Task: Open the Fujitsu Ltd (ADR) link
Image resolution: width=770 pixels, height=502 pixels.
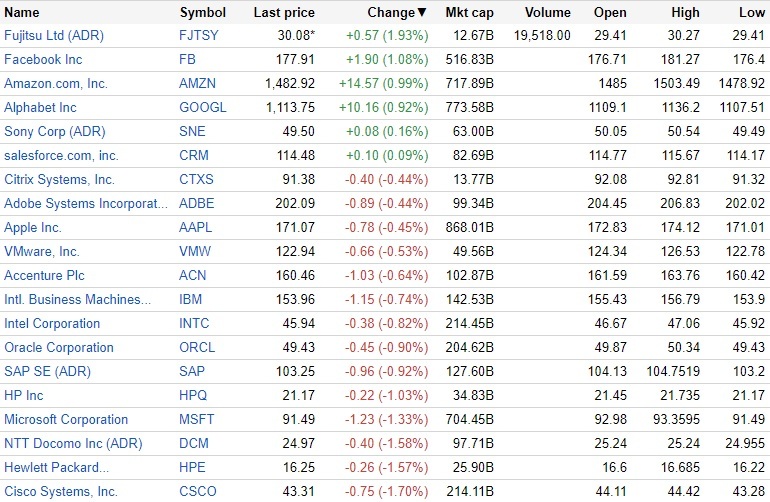Action: coord(54,36)
